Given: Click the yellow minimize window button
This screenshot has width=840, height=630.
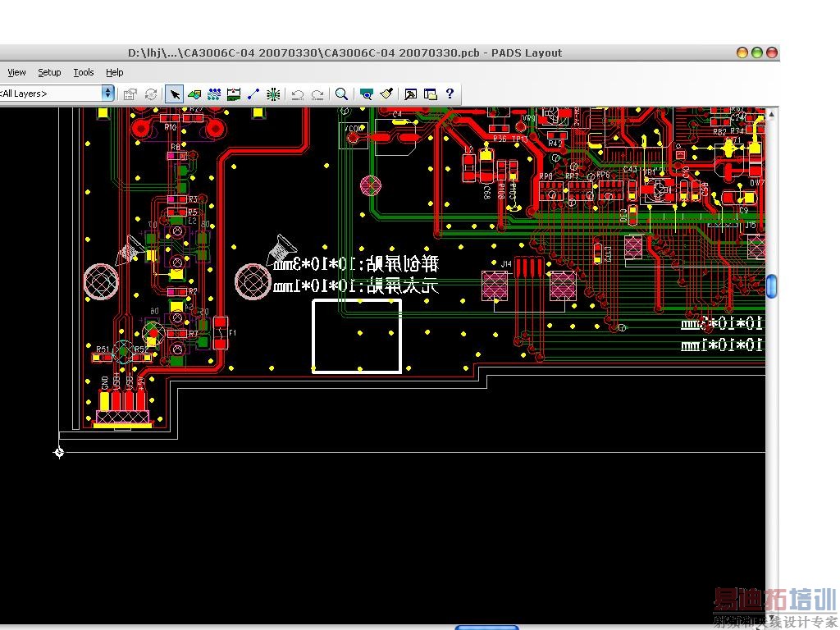Looking at the screenshot, I should coord(742,52).
